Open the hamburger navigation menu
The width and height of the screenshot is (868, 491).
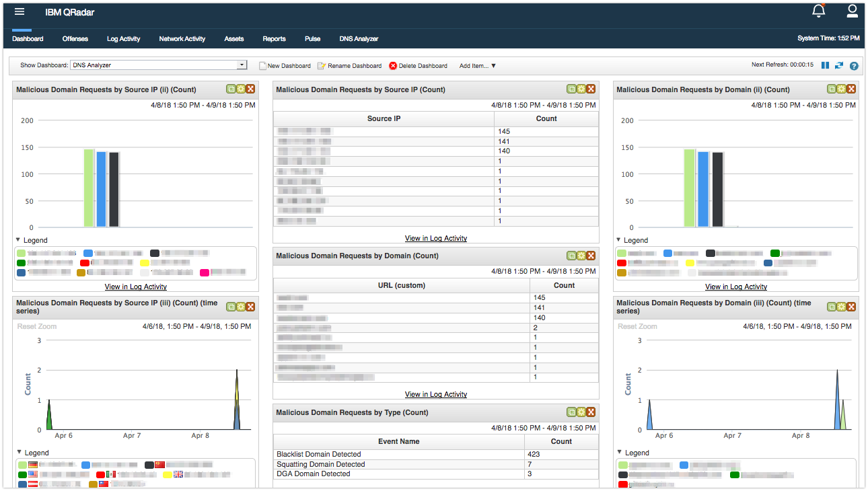18,11
